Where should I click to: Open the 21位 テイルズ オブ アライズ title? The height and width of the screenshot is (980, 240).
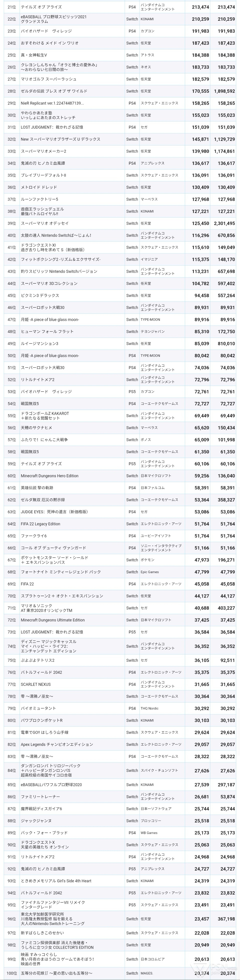41,7
